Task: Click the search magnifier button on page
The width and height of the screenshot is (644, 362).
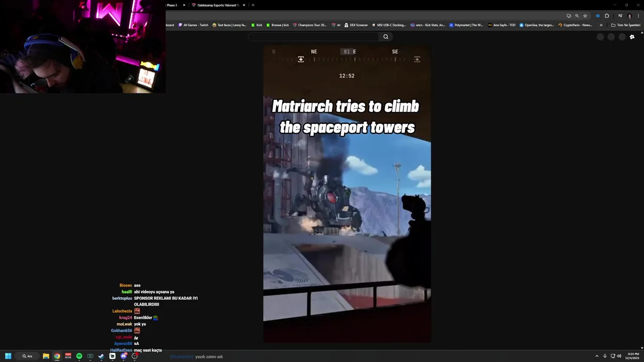Action: coord(386,37)
